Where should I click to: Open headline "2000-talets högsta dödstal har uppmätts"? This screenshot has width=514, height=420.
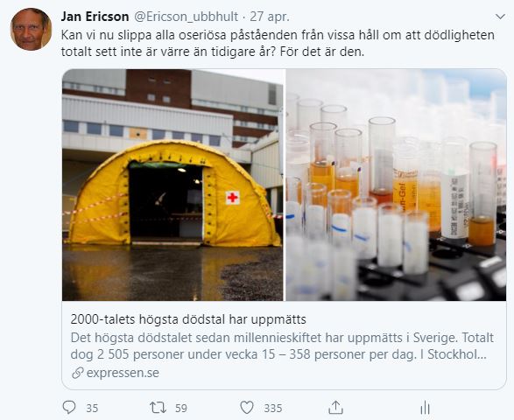188,319
